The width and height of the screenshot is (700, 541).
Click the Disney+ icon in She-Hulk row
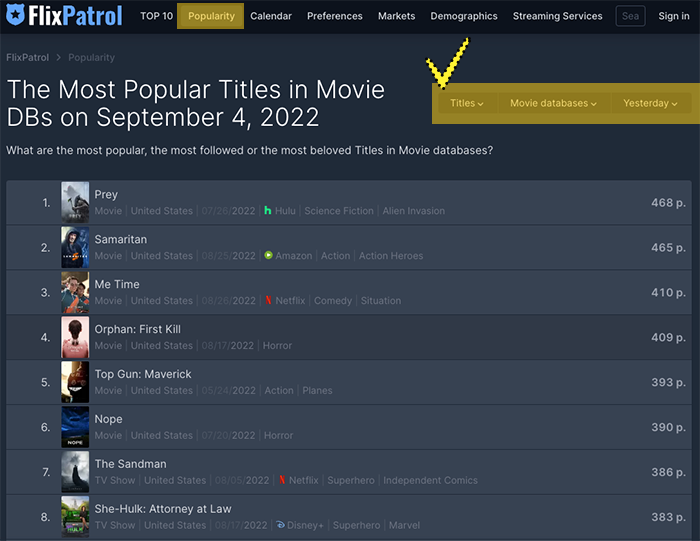coord(280,525)
